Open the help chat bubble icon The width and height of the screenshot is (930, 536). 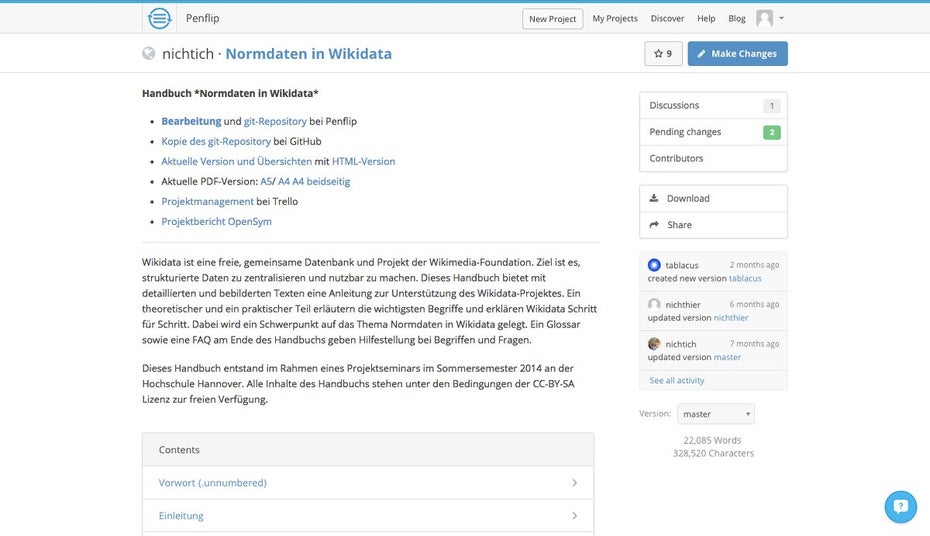tap(900, 507)
